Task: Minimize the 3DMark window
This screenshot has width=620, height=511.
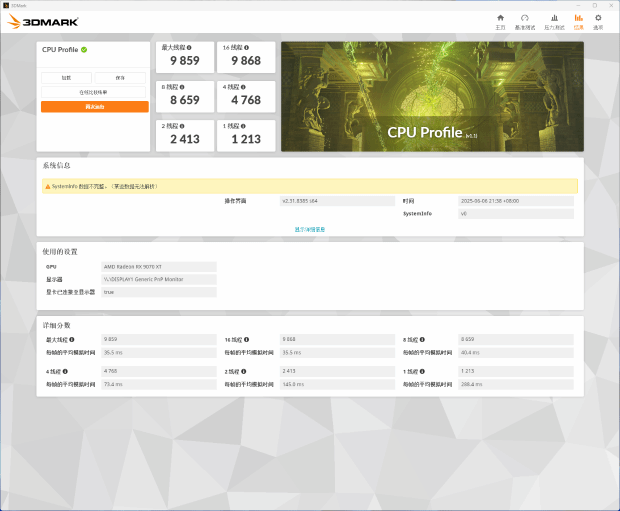Action: (578, 6)
